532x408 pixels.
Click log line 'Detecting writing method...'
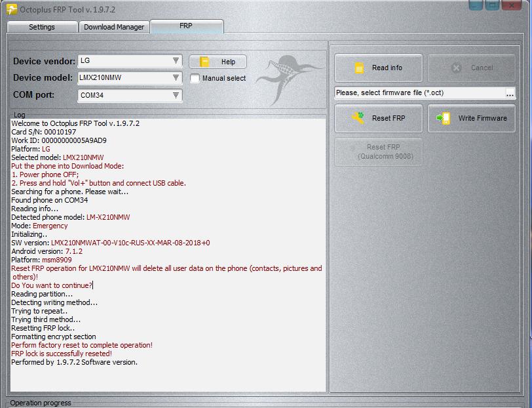click(x=54, y=302)
